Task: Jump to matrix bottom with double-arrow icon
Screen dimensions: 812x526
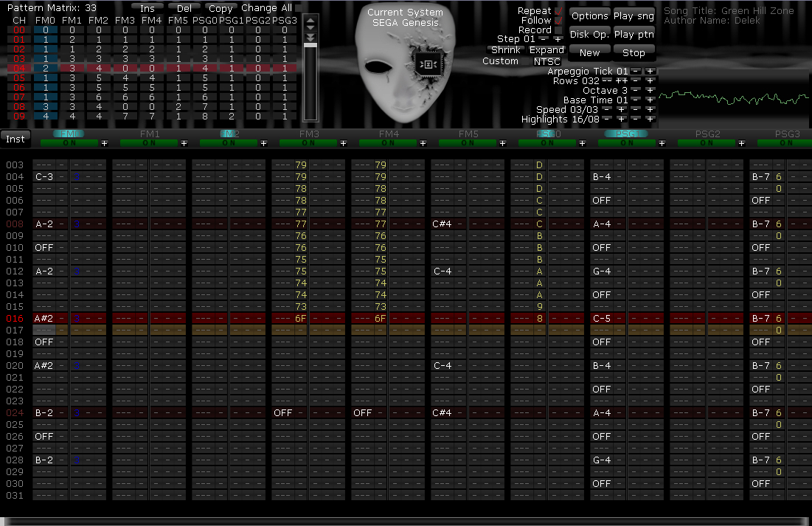Action: [x=310, y=38]
